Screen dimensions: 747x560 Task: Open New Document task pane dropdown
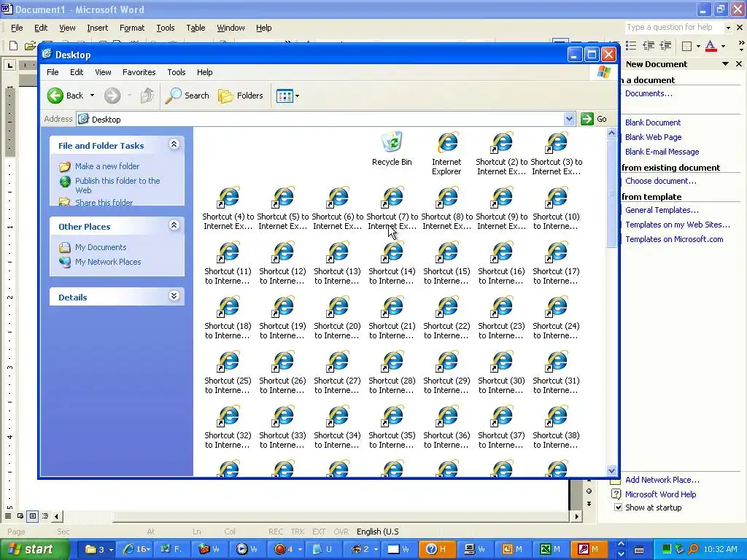point(726,64)
